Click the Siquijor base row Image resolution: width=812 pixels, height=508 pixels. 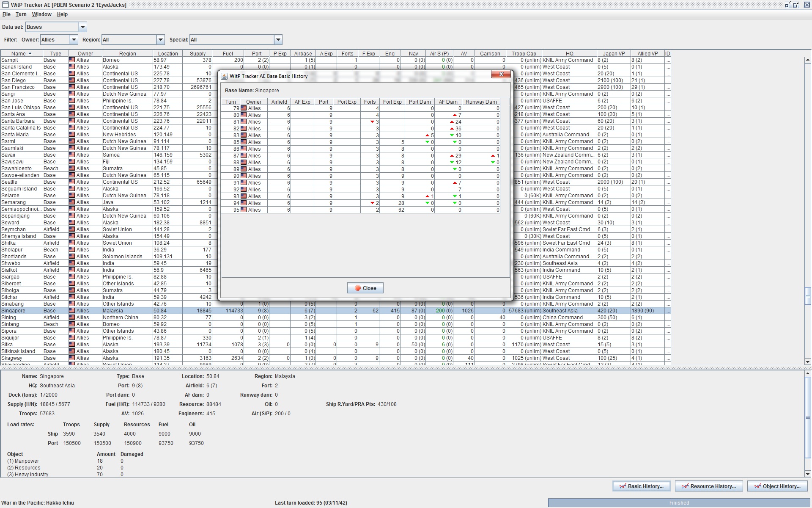click(335, 338)
